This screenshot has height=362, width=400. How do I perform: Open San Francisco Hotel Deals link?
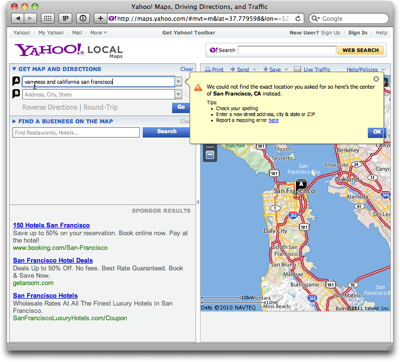pos(53,261)
